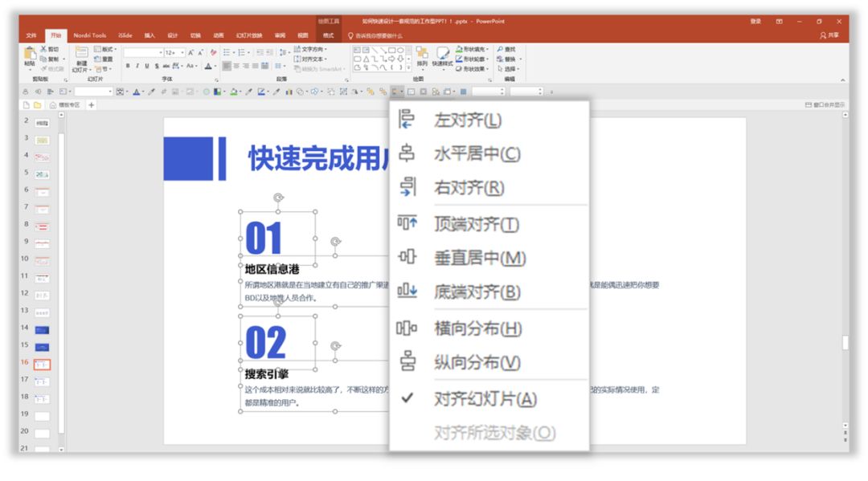Open the 选择 select dropdown

[508, 68]
